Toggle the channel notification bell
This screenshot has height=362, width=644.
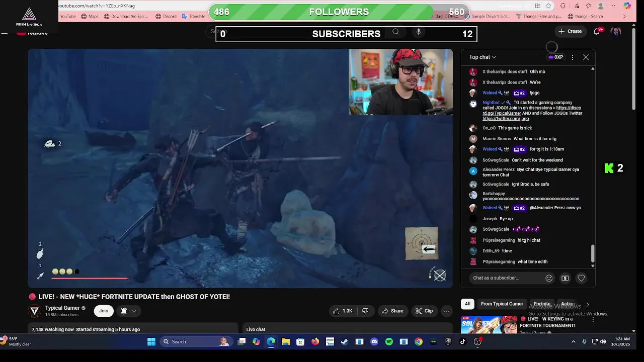(124, 311)
